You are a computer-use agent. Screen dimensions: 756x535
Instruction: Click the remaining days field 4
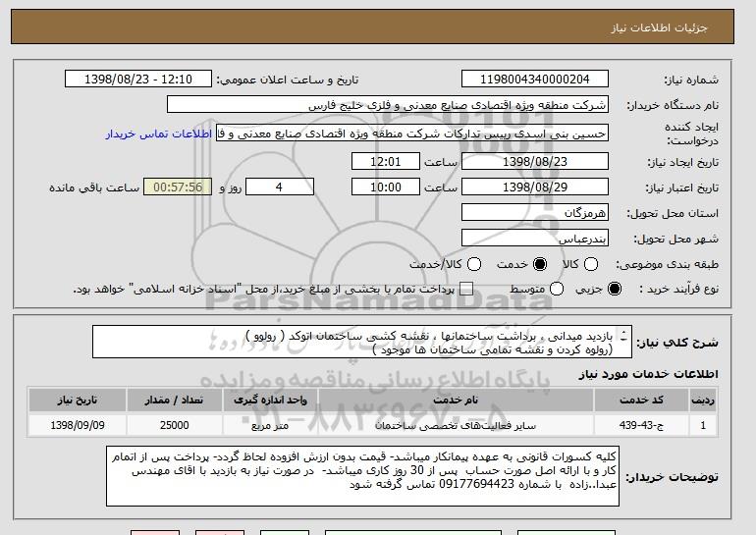280,187
